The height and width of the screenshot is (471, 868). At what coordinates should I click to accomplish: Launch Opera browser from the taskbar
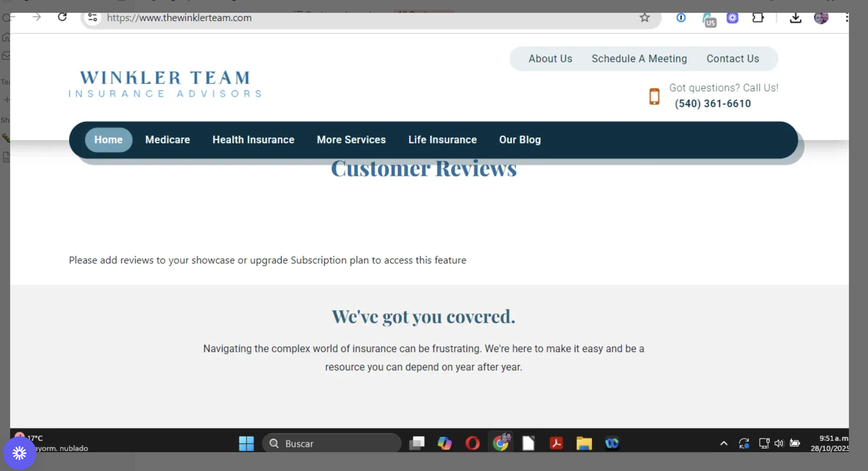point(472,443)
